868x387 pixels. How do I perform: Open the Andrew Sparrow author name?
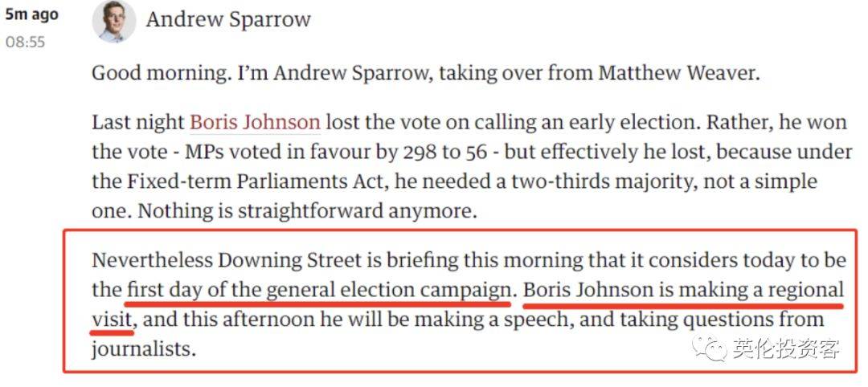point(228,20)
